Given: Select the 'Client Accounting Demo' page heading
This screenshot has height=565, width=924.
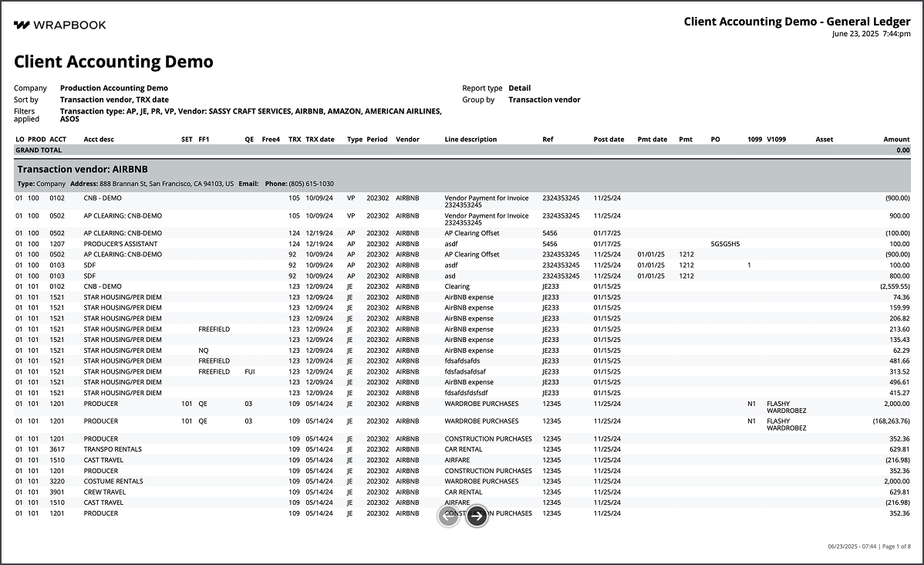Looking at the screenshot, I should click(x=113, y=61).
